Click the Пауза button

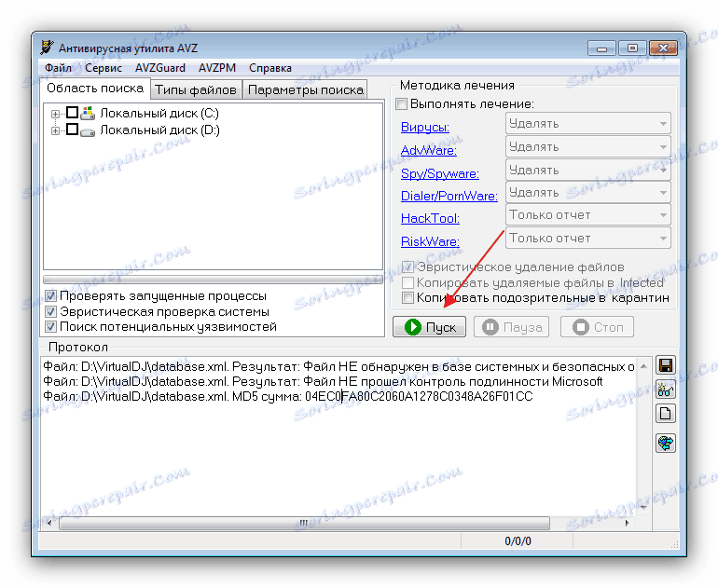[511, 327]
